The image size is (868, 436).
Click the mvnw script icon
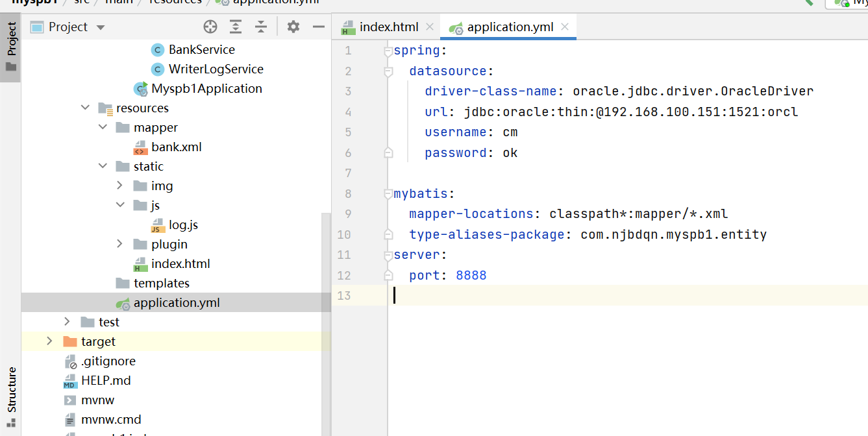point(70,400)
